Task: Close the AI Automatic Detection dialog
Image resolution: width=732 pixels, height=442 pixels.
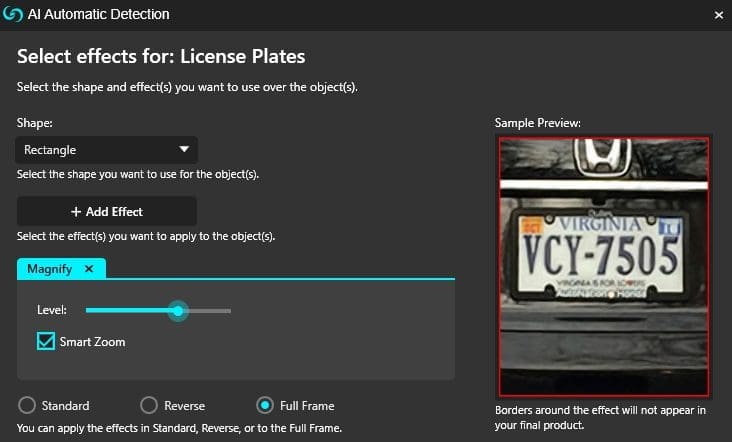Action: pos(718,15)
